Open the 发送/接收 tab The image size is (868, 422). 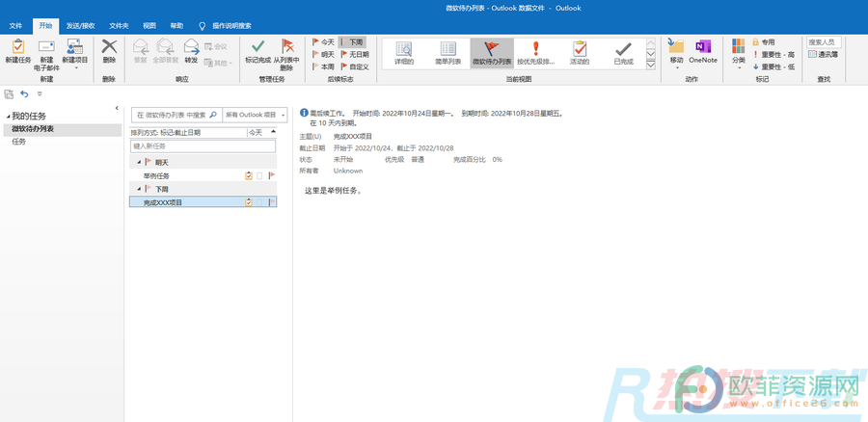80,26
